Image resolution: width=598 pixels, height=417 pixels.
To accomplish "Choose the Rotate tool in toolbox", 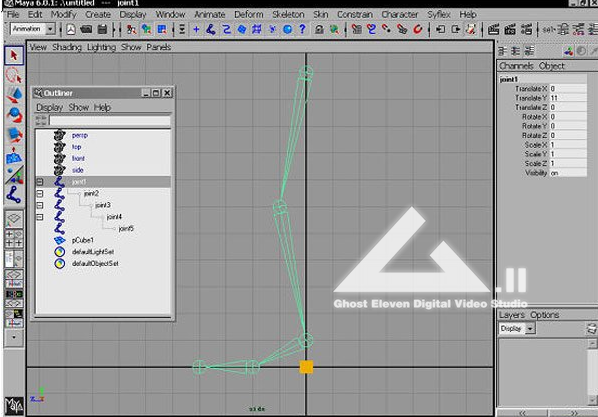I will click(14, 115).
